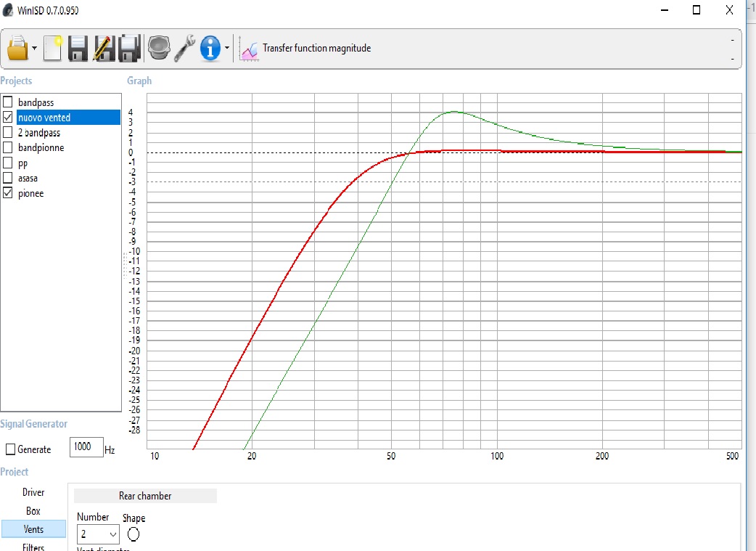The image size is (756, 551).
Task: Close the WinISD window
Action: [x=729, y=10]
